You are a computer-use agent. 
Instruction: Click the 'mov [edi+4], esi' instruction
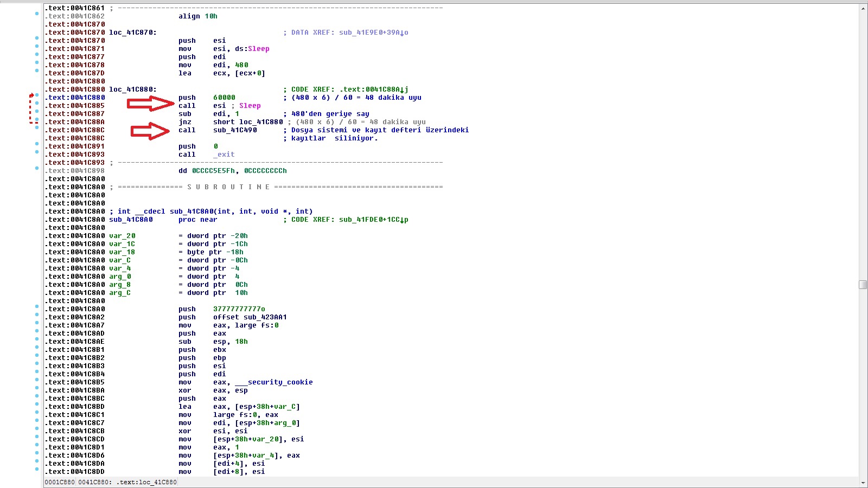click(x=222, y=464)
